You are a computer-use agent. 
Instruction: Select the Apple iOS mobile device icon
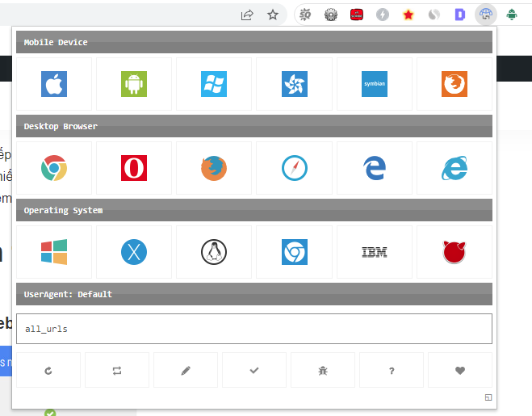coord(54,84)
